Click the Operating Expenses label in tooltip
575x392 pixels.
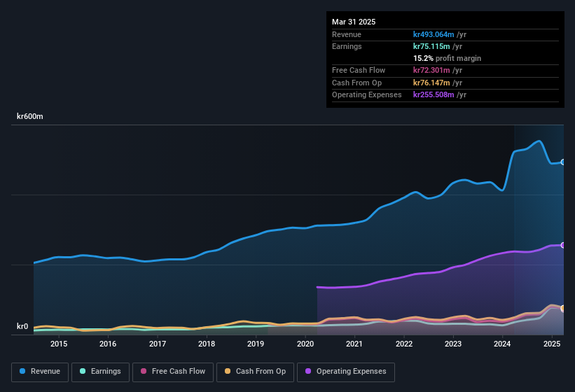[366, 95]
